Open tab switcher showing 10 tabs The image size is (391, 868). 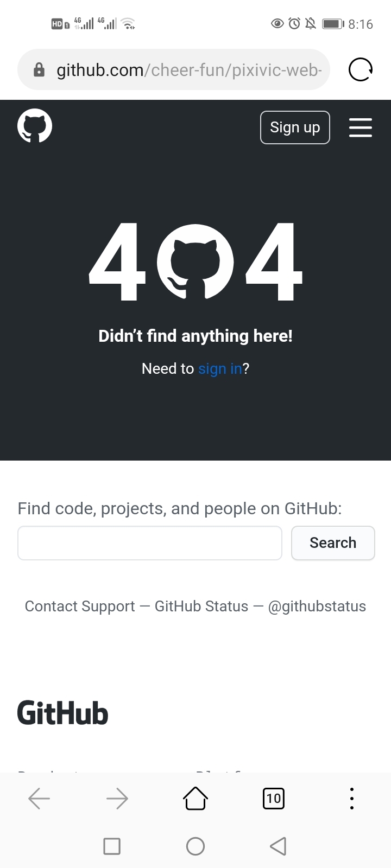[x=274, y=798]
